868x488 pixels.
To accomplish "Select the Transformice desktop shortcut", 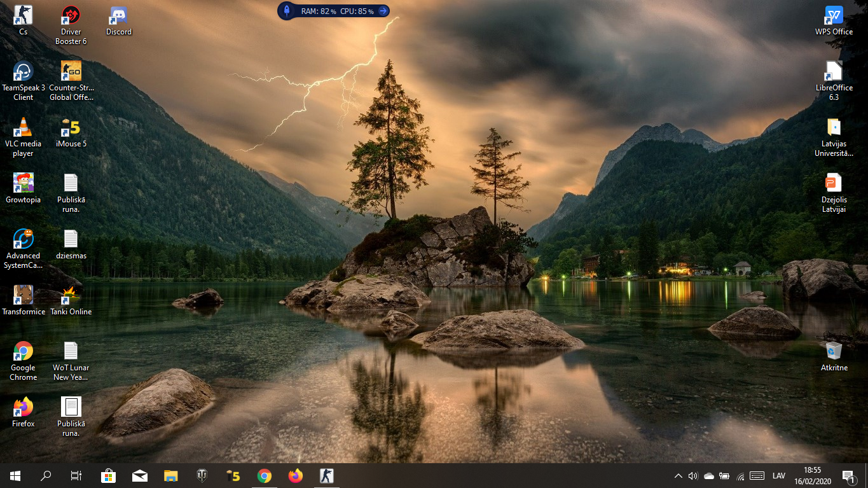I will [24, 300].
